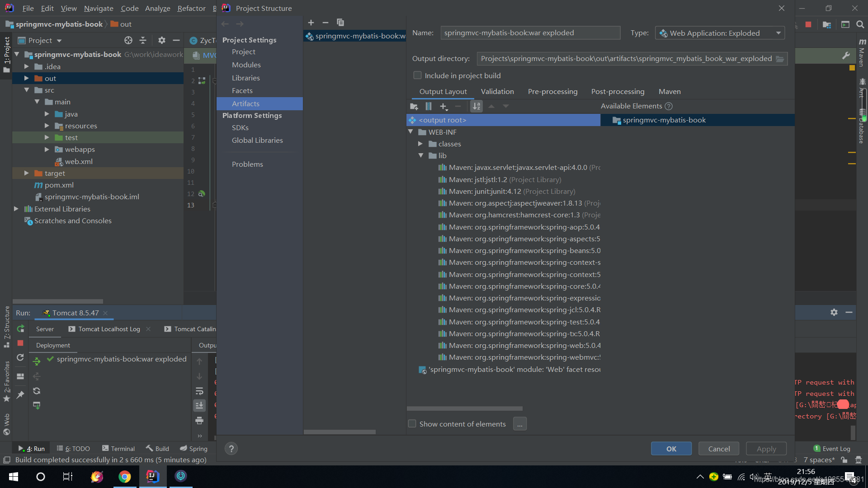Toggle scroll to end in run console
868x488 pixels.
(x=199, y=406)
